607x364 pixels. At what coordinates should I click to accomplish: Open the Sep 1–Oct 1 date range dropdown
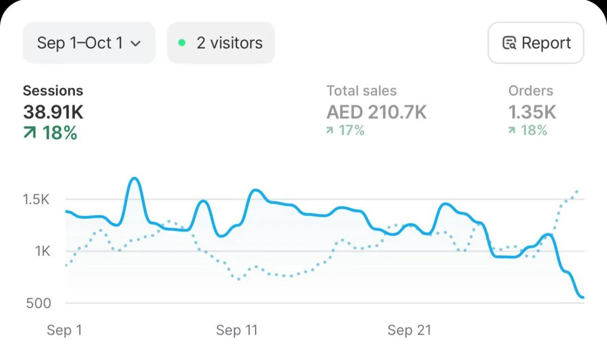tap(89, 43)
